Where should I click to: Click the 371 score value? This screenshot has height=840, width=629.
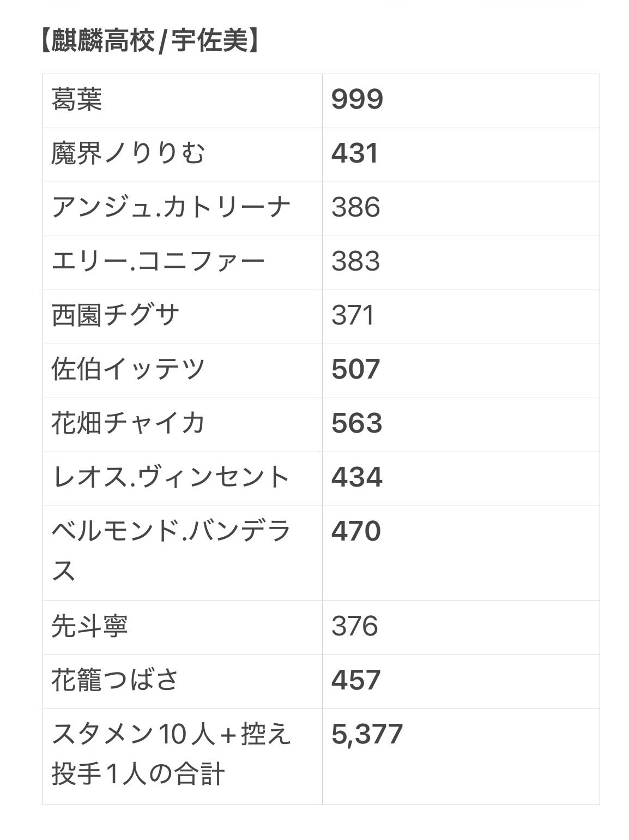[353, 315]
